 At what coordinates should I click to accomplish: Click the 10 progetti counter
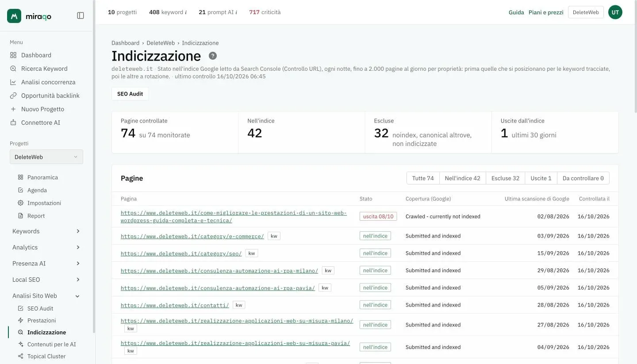[x=122, y=12]
